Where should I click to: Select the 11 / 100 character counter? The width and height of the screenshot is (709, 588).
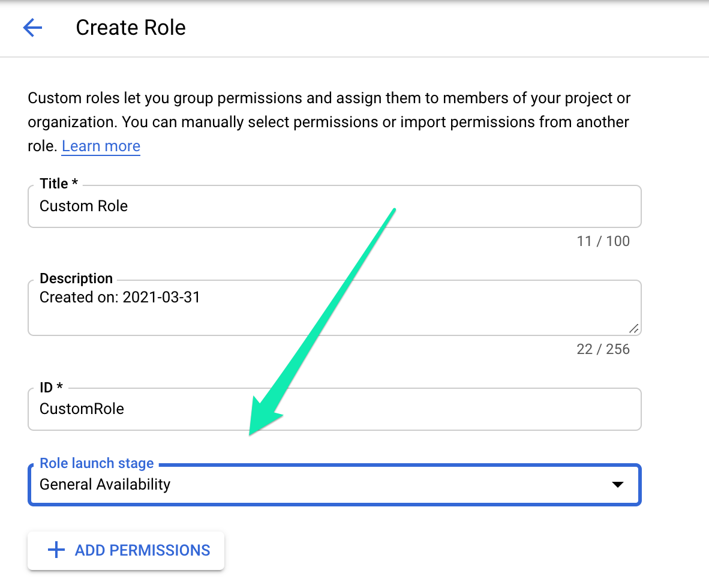(603, 241)
